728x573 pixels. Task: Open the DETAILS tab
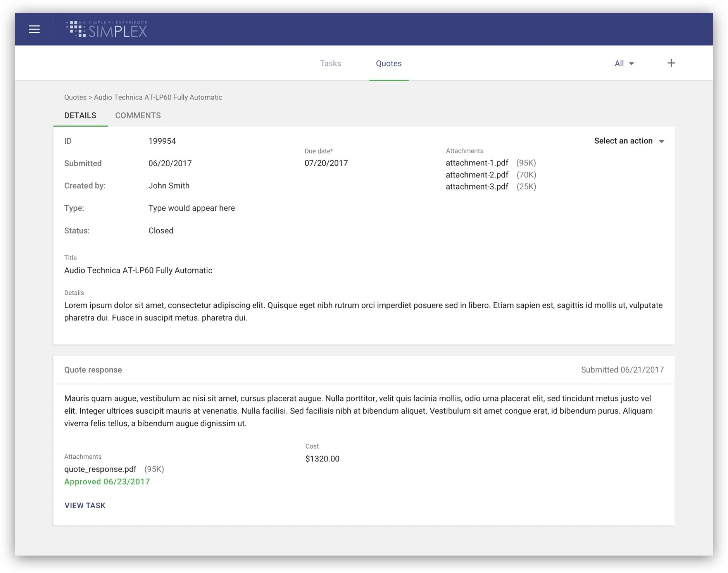click(x=80, y=115)
